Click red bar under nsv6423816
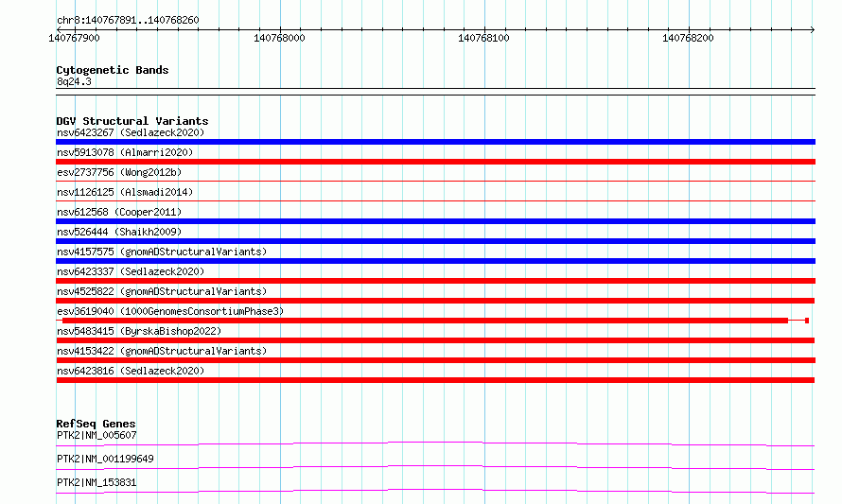The width and height of the screenshot is (842, 504). pyautogui.click(x=435, y=380)
